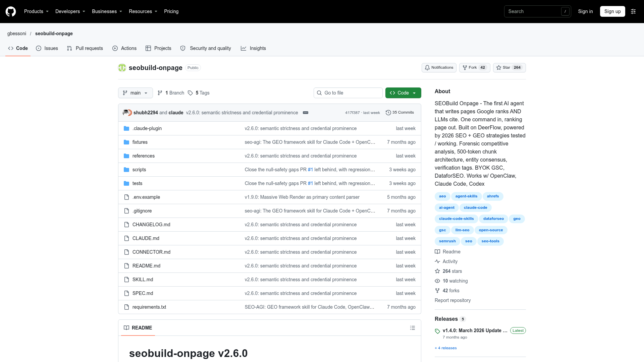
Task: Open the .claude-plugin folder icon
Action: [126, 128]
